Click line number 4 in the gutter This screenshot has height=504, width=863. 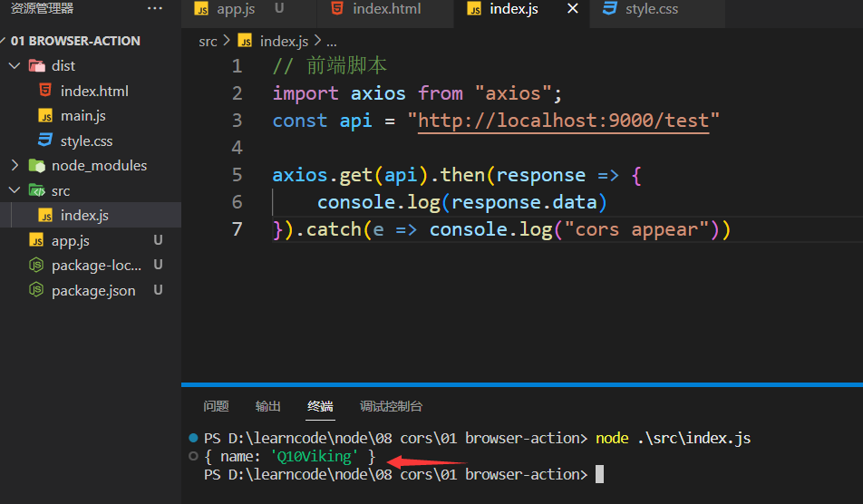[237, 148]
